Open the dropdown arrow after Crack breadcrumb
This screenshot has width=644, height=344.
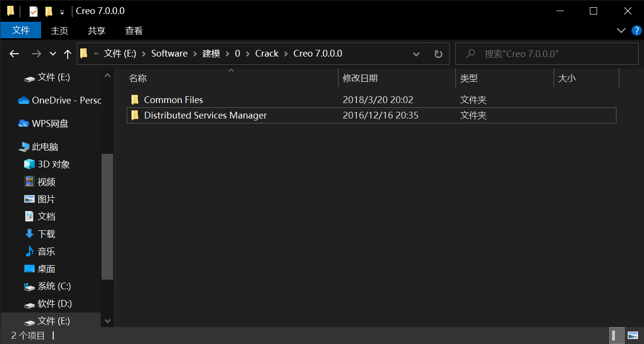point(286,54)
